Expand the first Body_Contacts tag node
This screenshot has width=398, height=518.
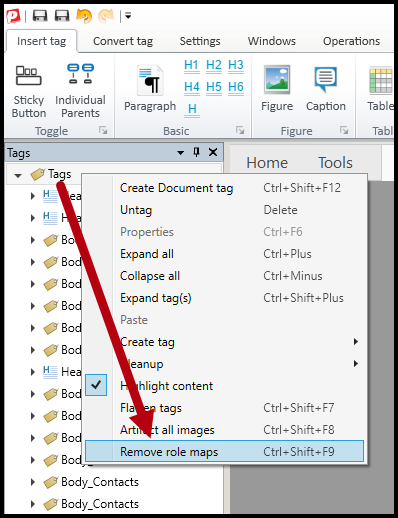pos(33,482)
